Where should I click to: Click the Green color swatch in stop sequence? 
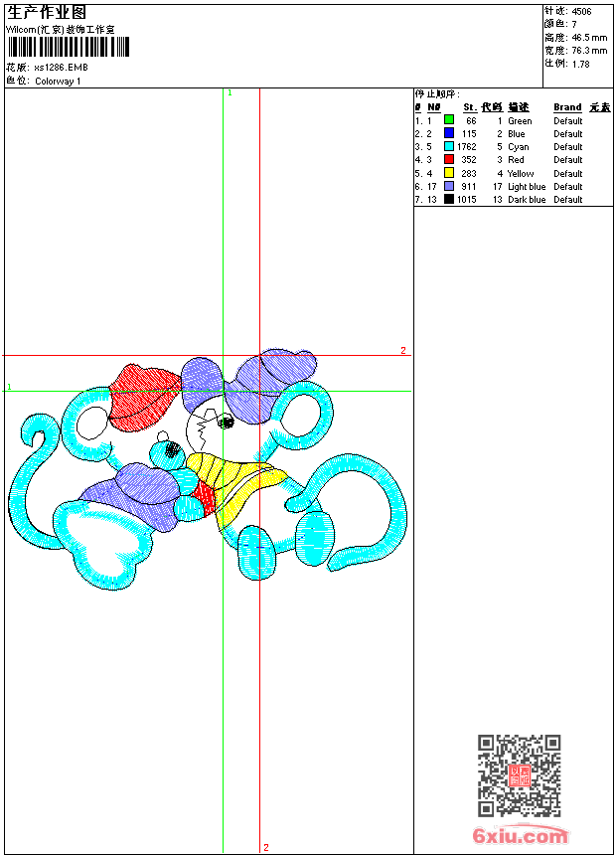tap(449, 120)
